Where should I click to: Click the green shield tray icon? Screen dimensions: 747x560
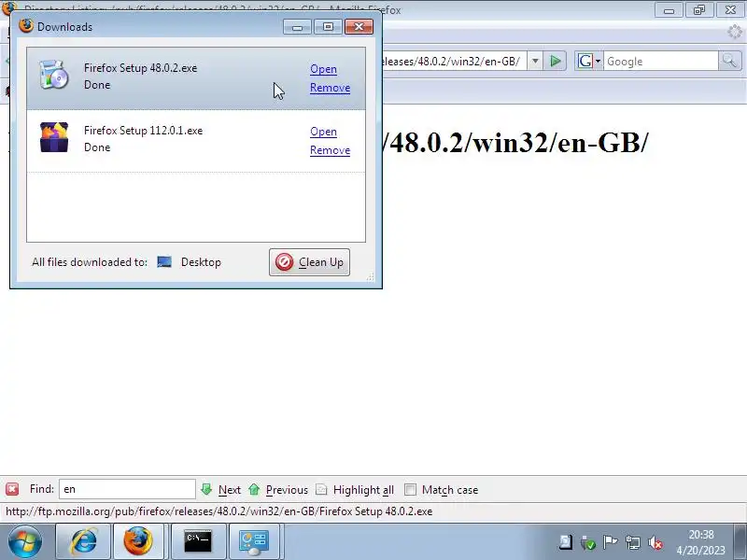588,542
